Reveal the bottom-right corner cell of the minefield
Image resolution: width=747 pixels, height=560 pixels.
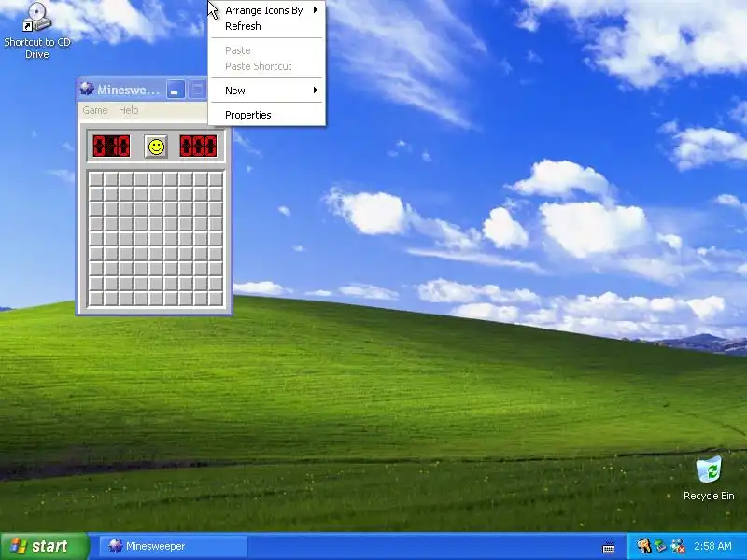pyautogui.click(x=216, y=299)
